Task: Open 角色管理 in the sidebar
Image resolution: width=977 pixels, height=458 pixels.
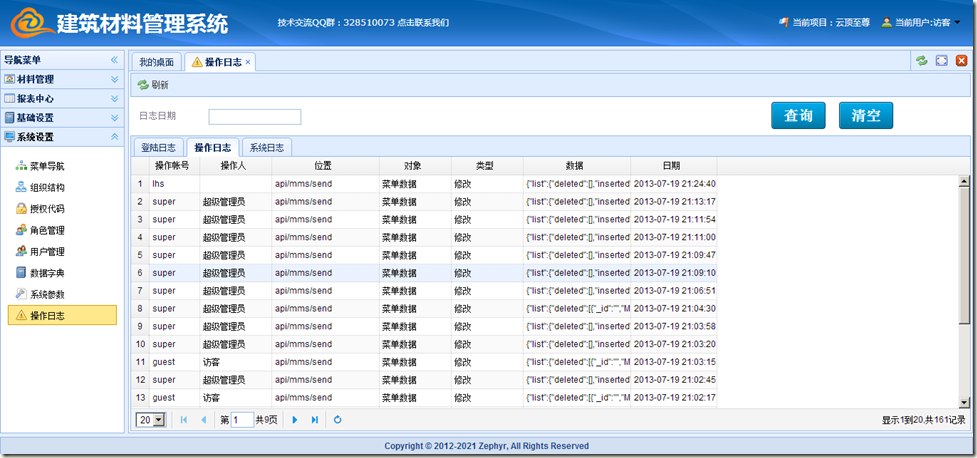Action: [x=46, y=230]
